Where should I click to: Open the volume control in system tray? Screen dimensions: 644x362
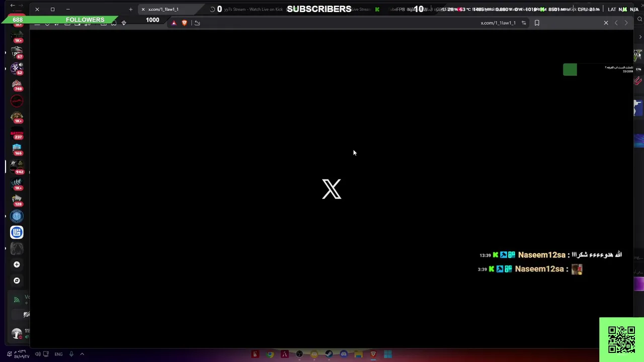38,354
